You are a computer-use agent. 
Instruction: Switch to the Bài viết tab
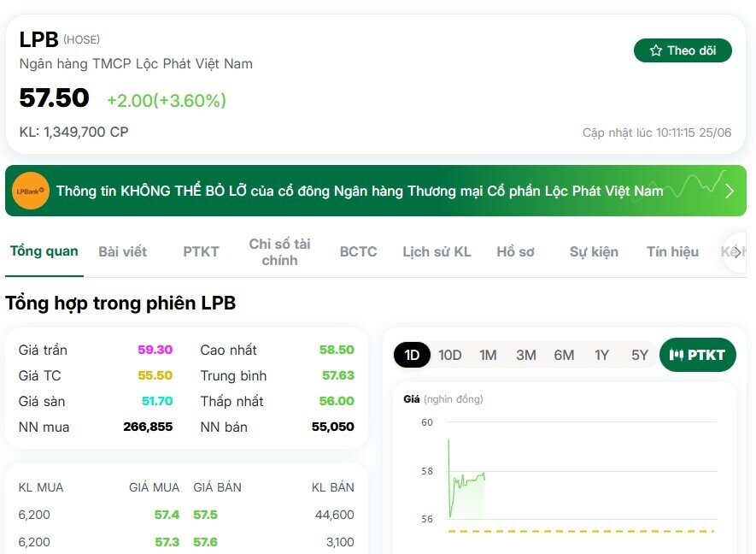122,252
